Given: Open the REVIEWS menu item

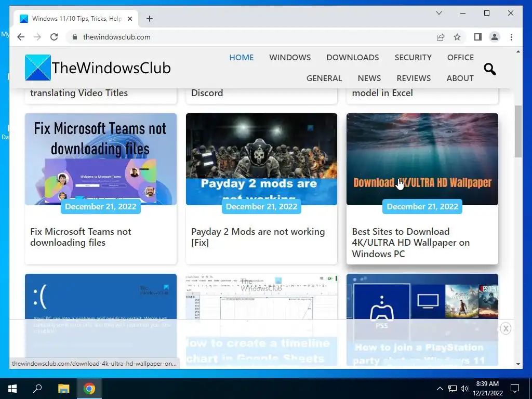Looking at the screenshot, I should point(414,78).
